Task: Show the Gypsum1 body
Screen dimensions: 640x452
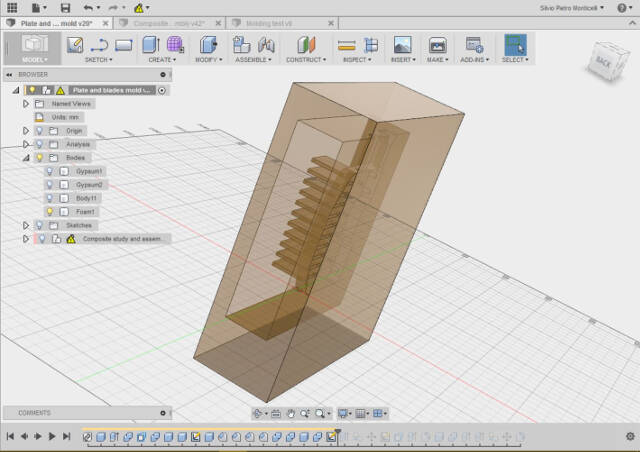Action: [49, 171]
